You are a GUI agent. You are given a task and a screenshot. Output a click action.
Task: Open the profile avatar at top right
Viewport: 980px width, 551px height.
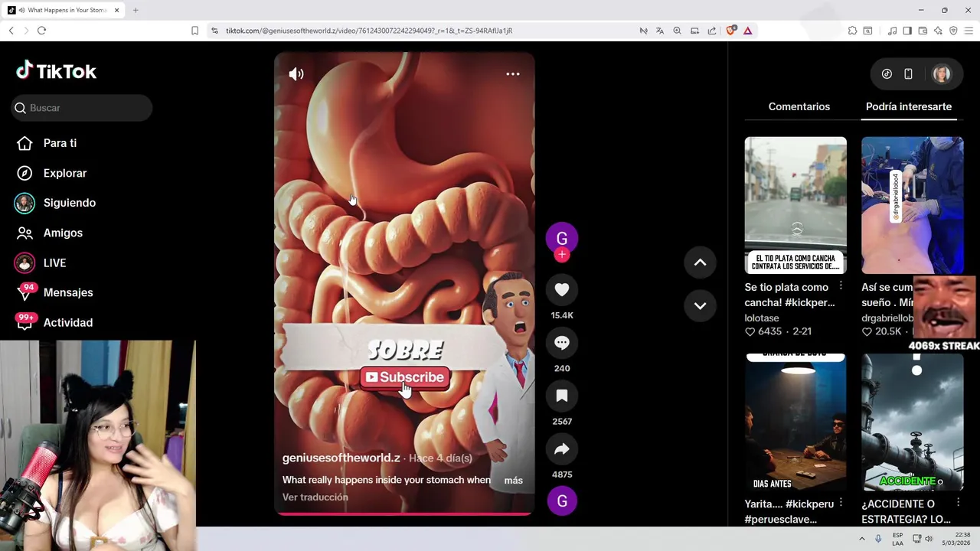(x=941, y=74)
